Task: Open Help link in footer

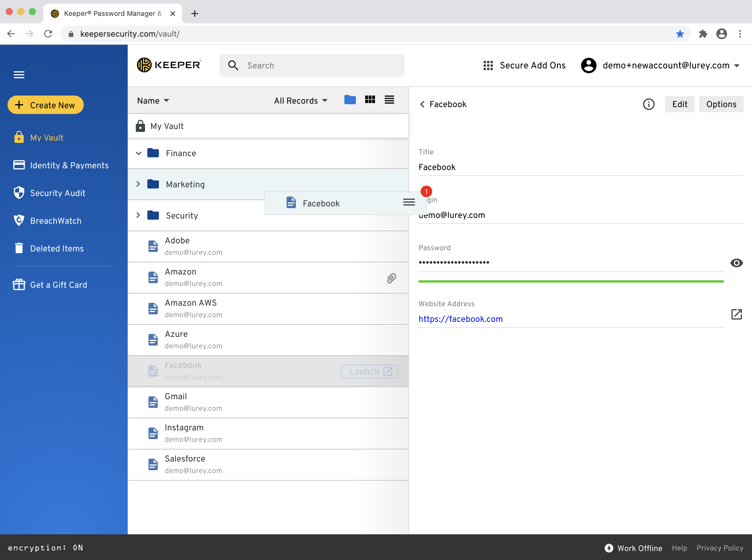Action: [x=679, y=548]
